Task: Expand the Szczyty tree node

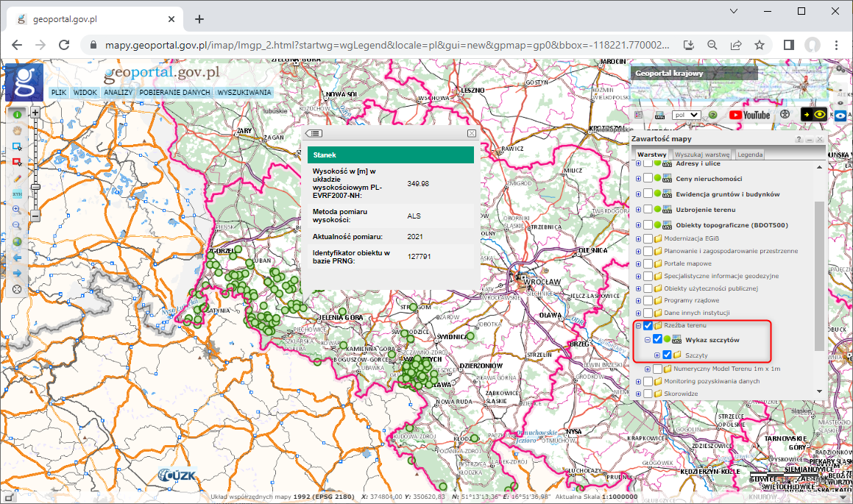Action: click(657, 355)
